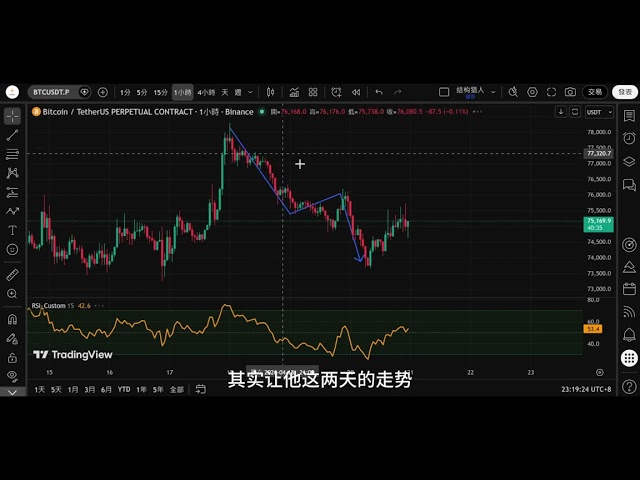The image size is (640, 480).
Task: Open the emoji sticker tool
Action: (12, 249)
